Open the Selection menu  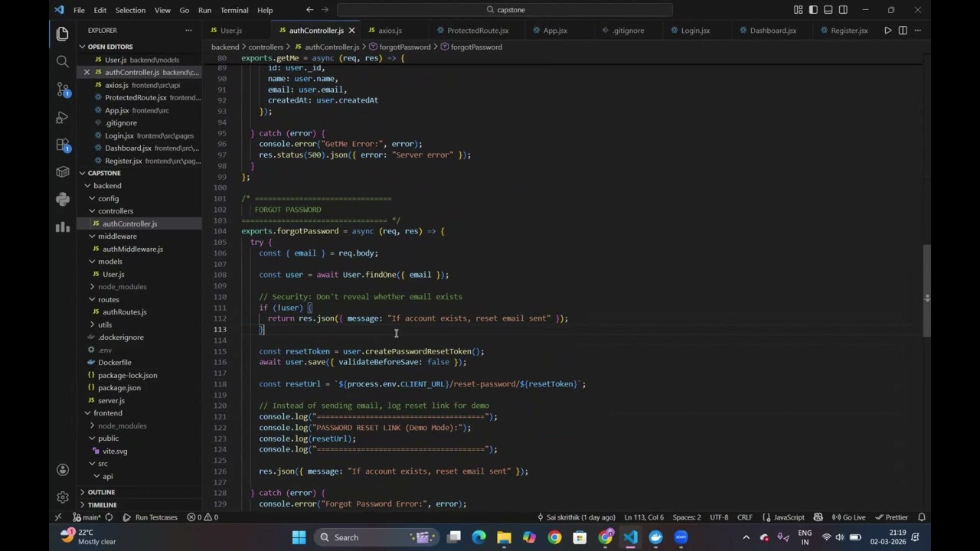[130, 10]
